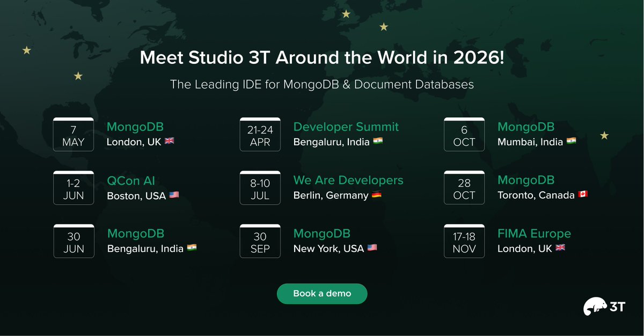Open MongoDB title above Mumbai, India
Viewport: 644px width, 336px height.
pyautogui.click(x=526, y=127)
